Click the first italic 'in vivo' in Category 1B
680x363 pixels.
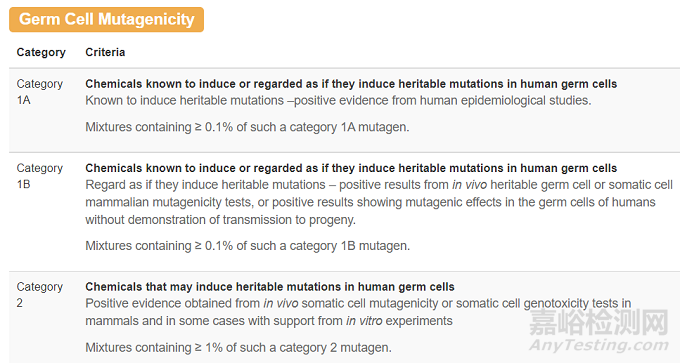pos(469,185)
